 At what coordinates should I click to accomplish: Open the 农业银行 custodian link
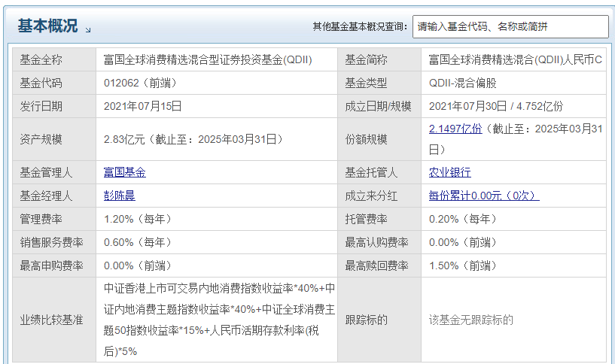tap(450, 172)
